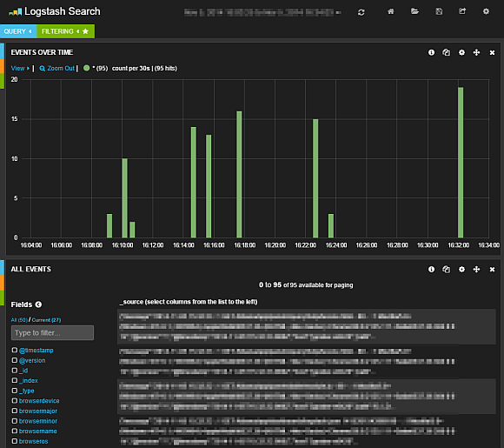Click the refresh icon in the top bar

coord(361,12)
